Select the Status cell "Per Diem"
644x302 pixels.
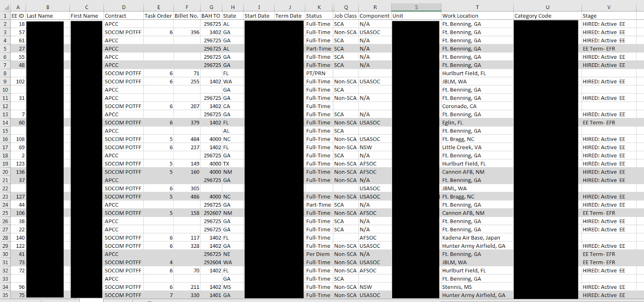point(319,254)
